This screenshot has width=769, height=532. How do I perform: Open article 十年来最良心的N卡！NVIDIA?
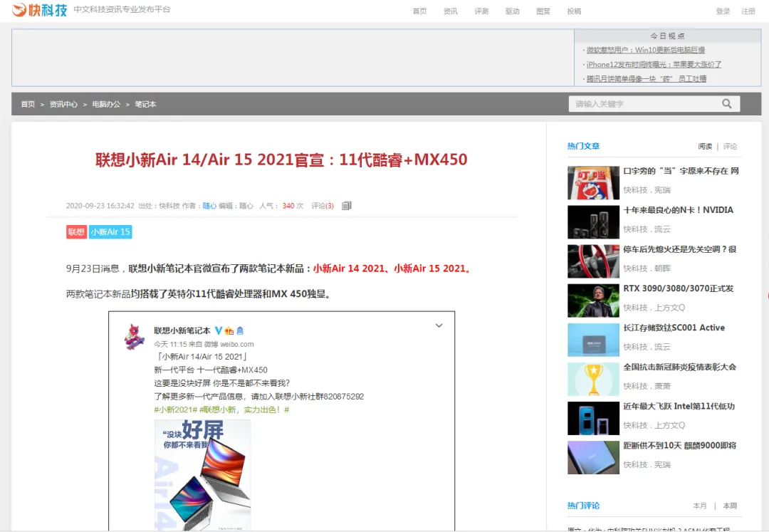click(679, 210)
